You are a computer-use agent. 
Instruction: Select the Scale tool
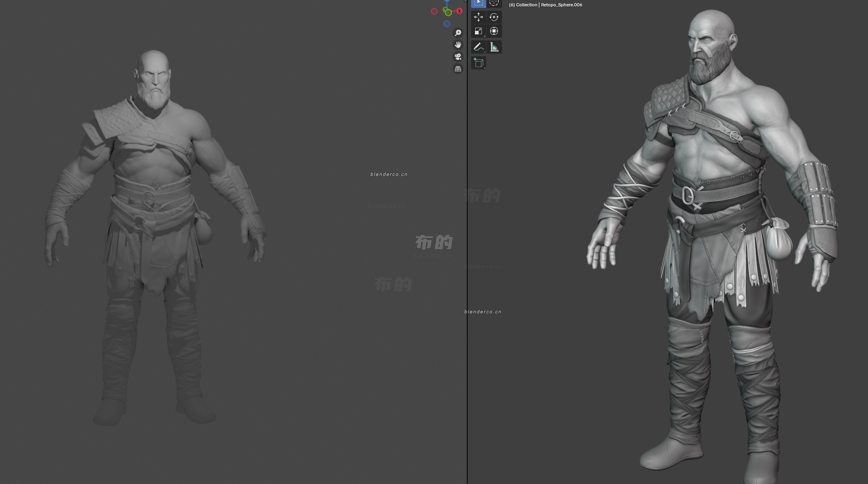coord(478,31)
